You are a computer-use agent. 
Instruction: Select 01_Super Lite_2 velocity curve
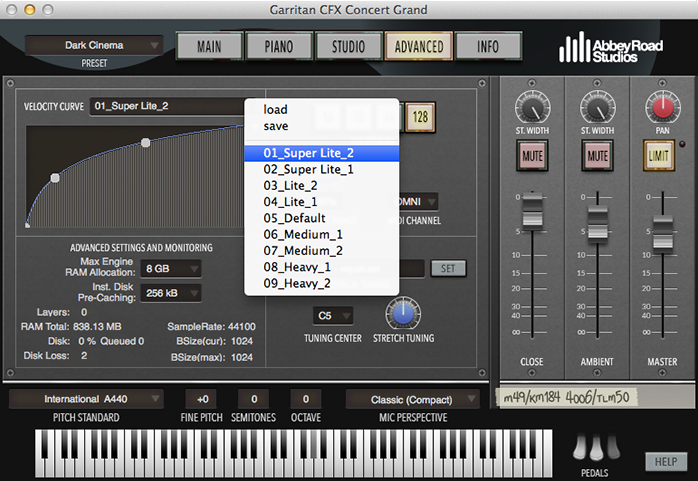pyautogui.click(x=321, y=153)
